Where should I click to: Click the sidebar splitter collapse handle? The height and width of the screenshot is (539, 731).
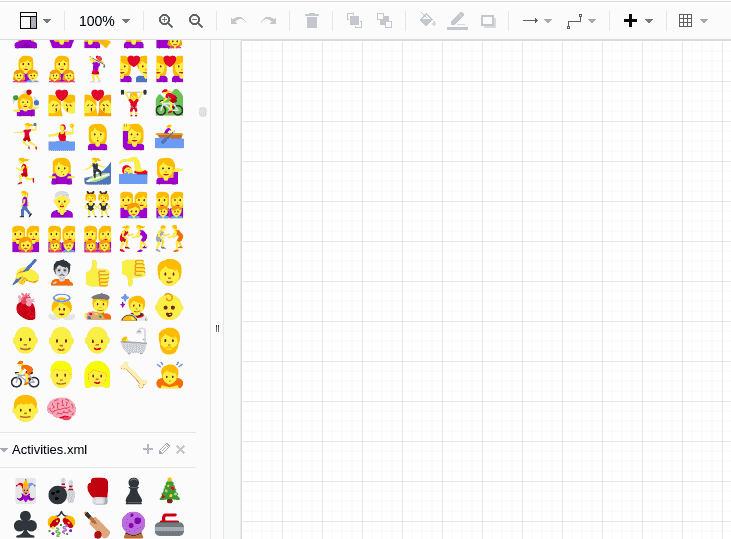217,329
